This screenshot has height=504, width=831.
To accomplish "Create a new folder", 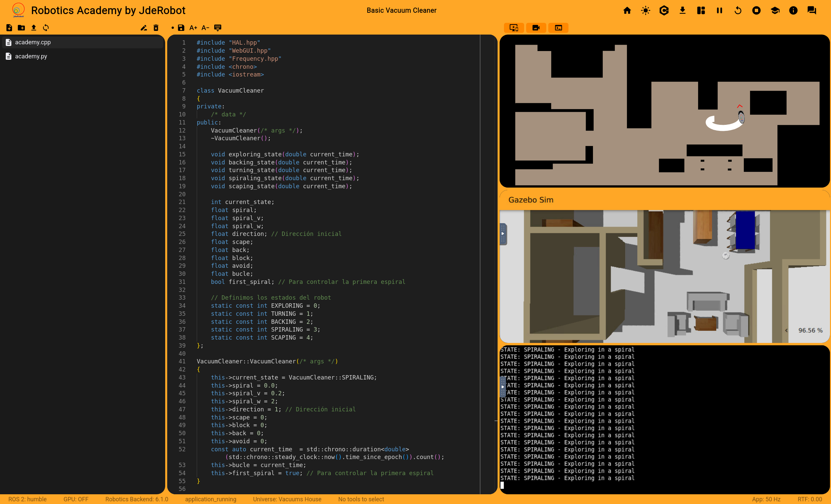I will point(21,28).
